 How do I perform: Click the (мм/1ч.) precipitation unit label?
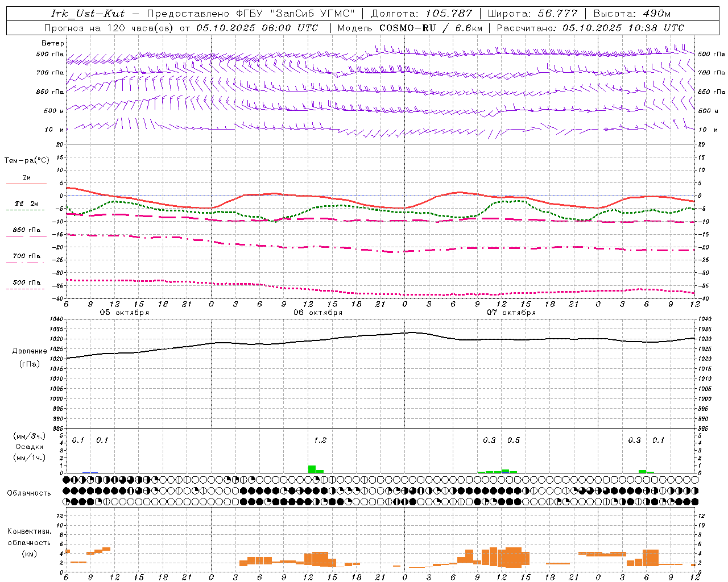[x=30, y=458]
